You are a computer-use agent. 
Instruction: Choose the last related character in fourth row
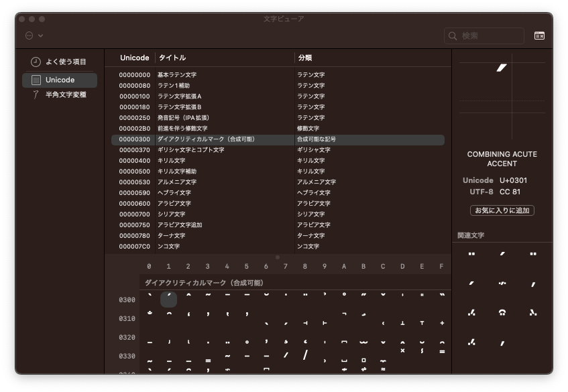pos(502,343)
